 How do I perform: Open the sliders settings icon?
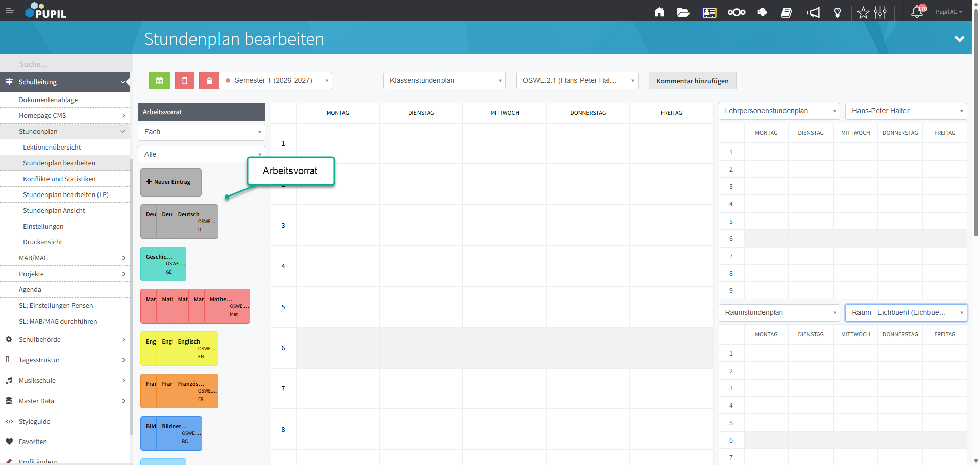point(880,12)
